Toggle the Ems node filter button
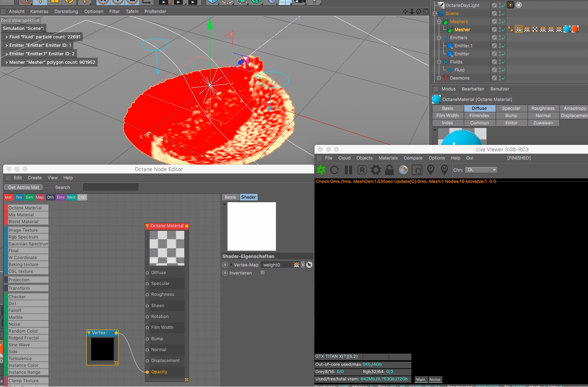This screenshot has height=387, width=588. pyautogui.click(x=61, y=197)
